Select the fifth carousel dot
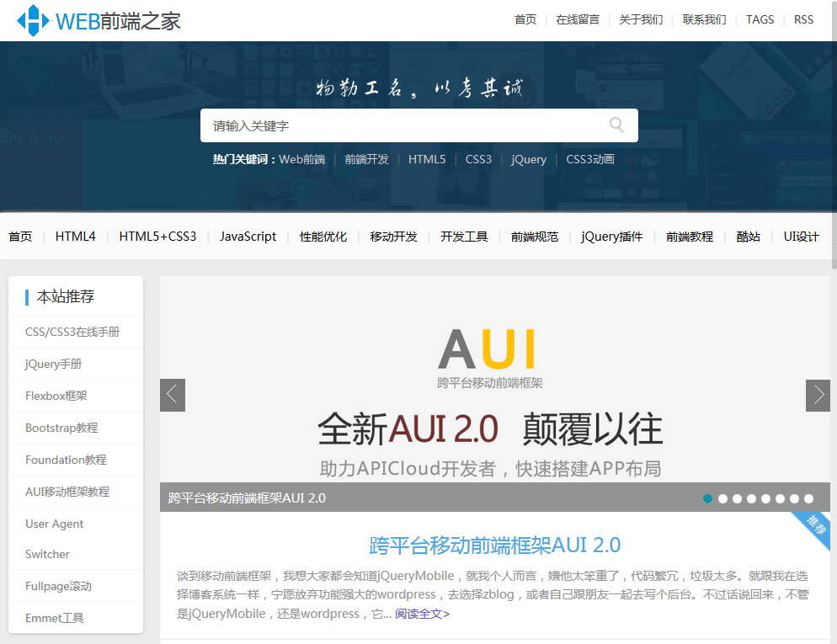The image size is (837, 644). tap(765, 498)
